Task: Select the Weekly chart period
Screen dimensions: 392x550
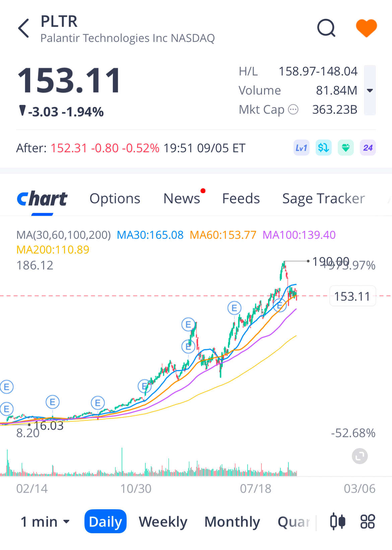Action: coord(163,522)
